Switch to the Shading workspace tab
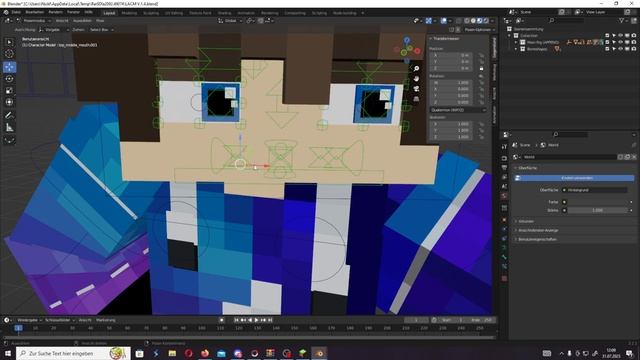 coord(224,13)
